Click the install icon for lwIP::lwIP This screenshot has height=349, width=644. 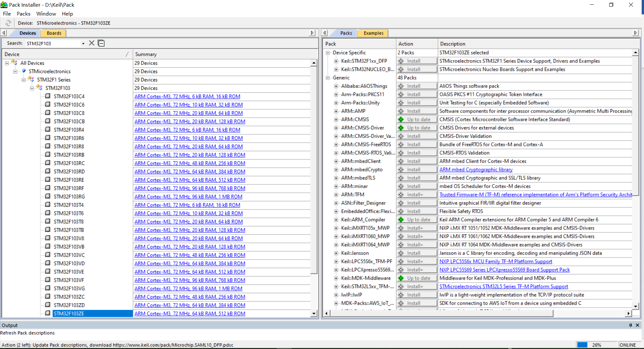(401, 295)
